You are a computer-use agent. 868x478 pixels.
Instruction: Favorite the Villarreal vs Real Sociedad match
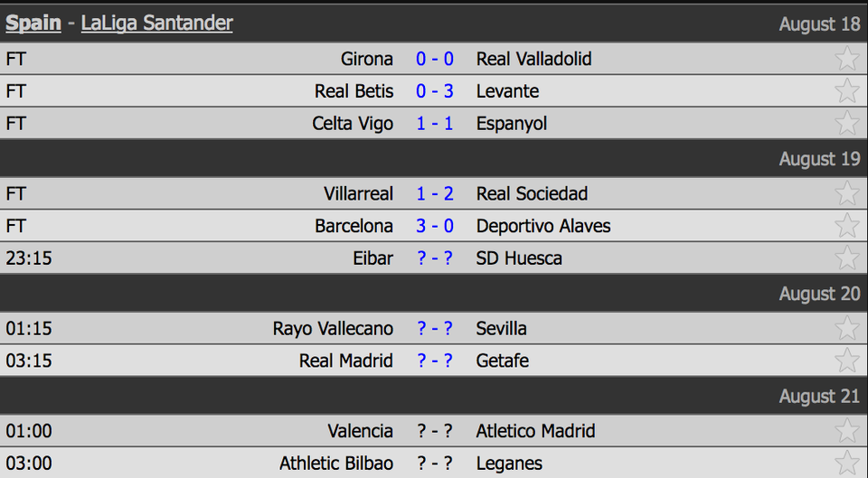[847, 193]
